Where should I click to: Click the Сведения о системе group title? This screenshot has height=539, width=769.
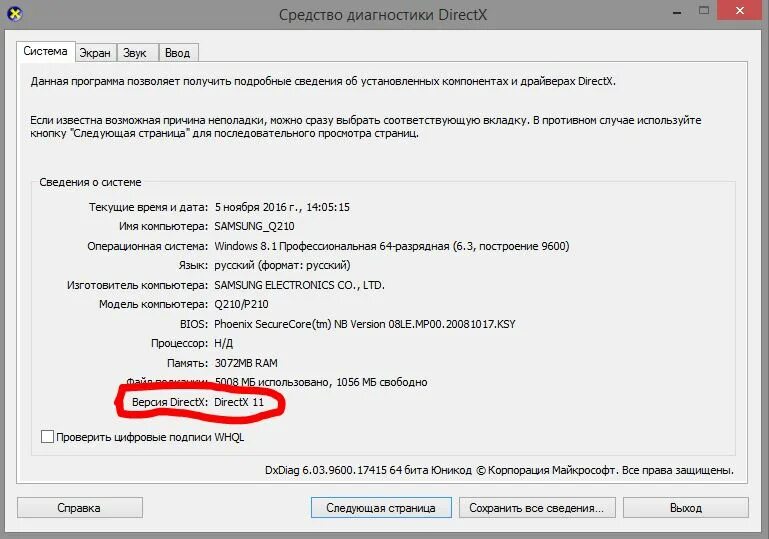(x=90, y=182)
